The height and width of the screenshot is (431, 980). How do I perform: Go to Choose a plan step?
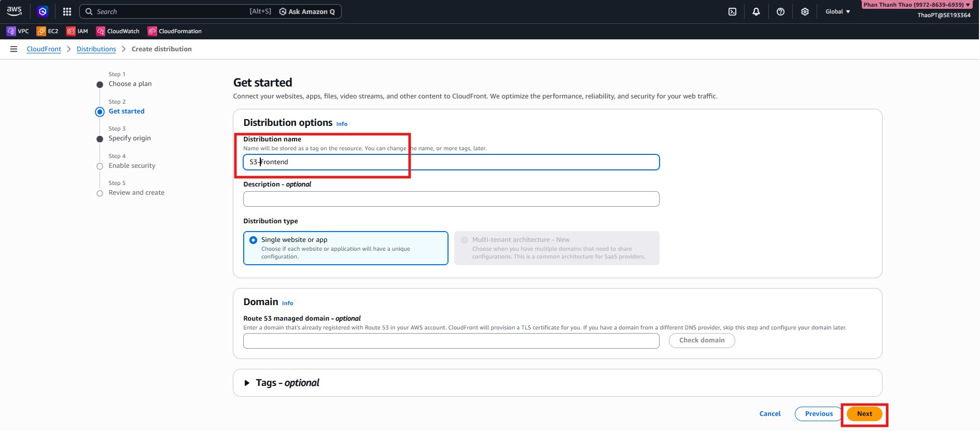click(x=130, y=84)
